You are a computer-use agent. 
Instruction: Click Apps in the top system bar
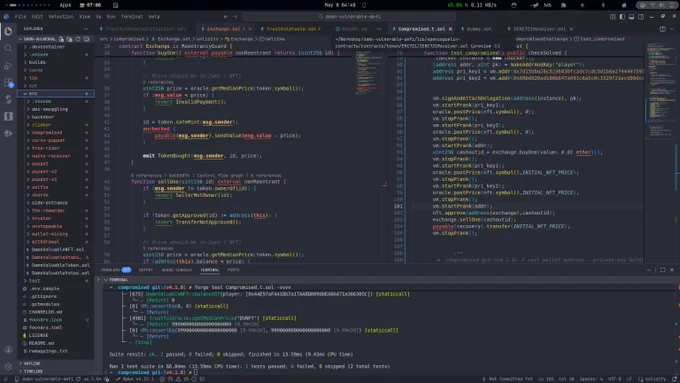[65, 5]
